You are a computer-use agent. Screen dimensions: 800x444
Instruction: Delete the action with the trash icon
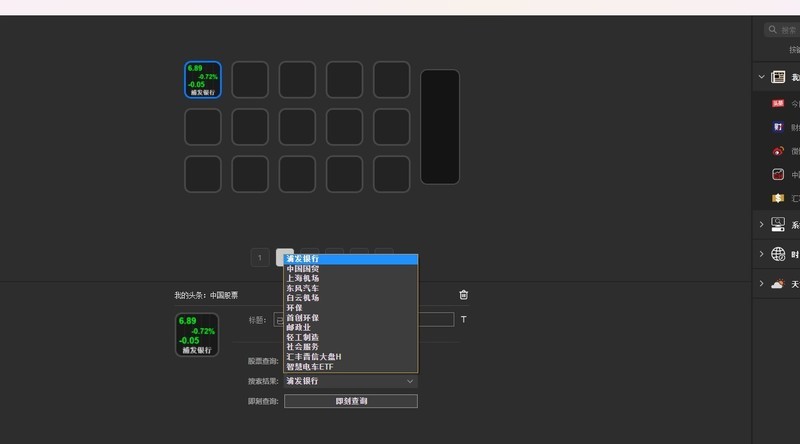(463, 295)
